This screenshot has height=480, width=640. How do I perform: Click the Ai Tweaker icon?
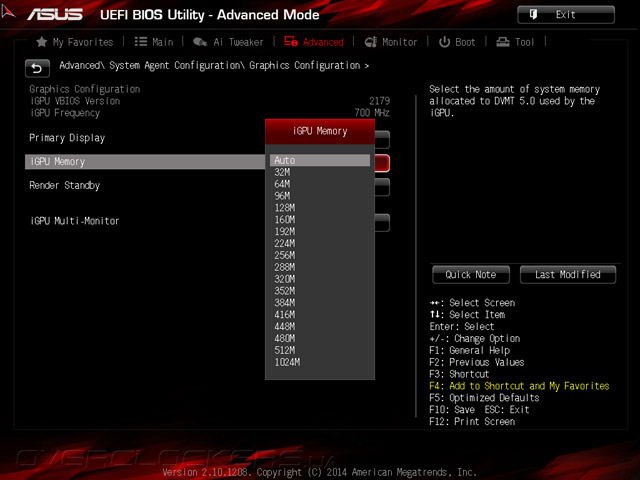[200, 42]
